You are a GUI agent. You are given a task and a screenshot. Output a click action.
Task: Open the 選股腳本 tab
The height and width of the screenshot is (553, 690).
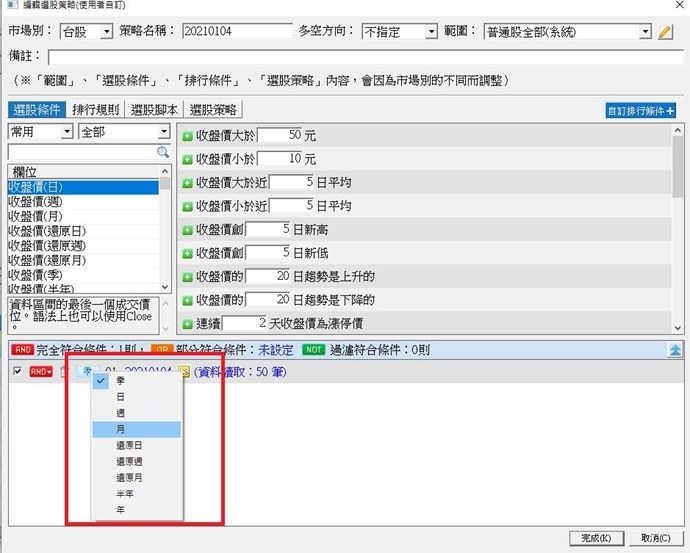pyautogui.click(x=155, y=110)
